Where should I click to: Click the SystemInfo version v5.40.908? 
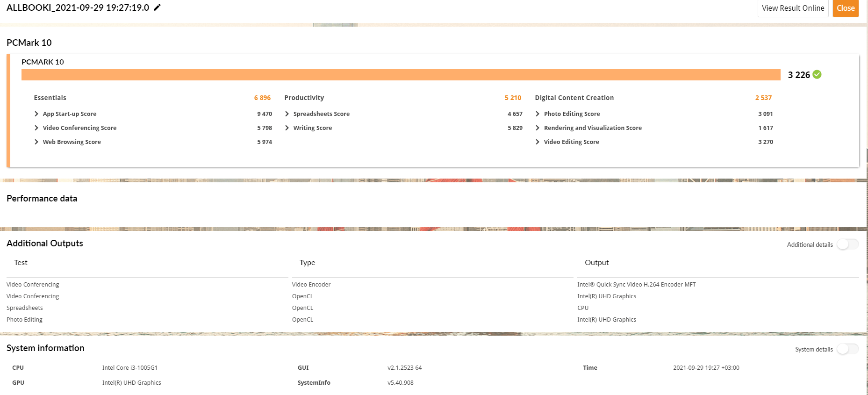pyautogui.click(x=401, y=382)
